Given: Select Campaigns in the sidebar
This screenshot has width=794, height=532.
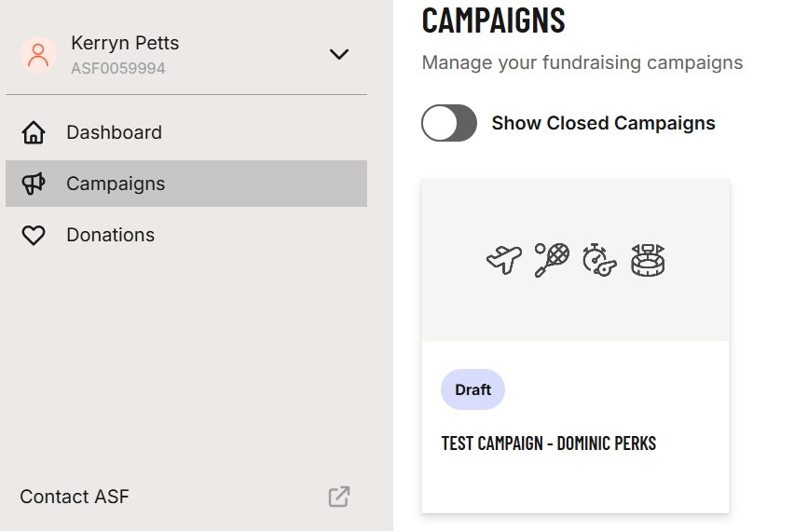Looking at the screenshot, I should click(x=116, y=184).
